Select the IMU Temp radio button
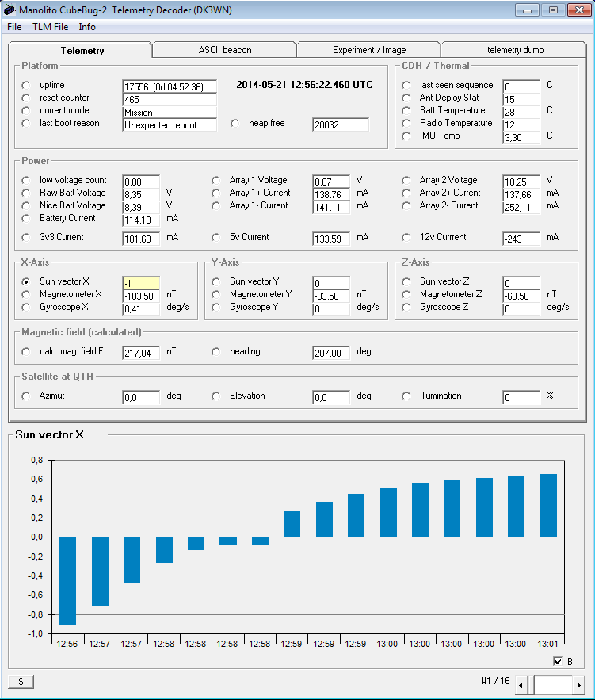The width and height of the screenshot is (595, 700). [406, 136]
